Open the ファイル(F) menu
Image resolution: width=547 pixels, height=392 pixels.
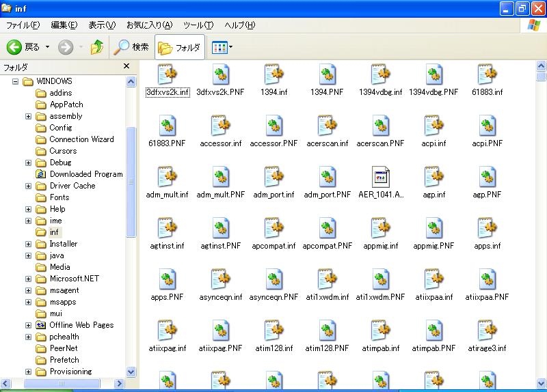tap(23, 25)
